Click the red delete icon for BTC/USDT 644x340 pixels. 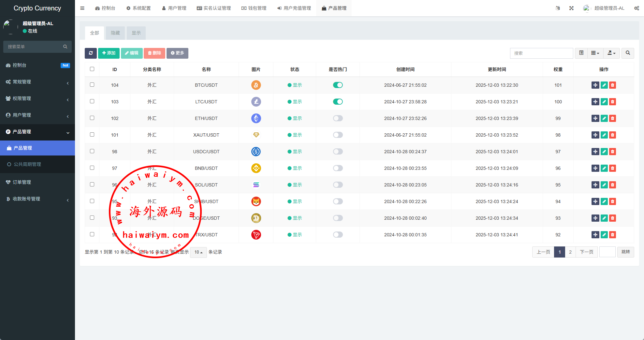612,85
